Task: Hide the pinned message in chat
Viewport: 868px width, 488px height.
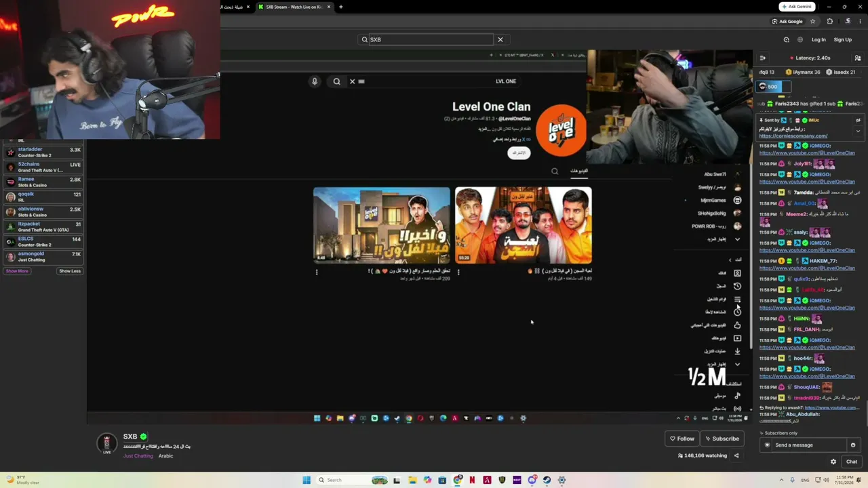Action: click(x=858, y=120)
